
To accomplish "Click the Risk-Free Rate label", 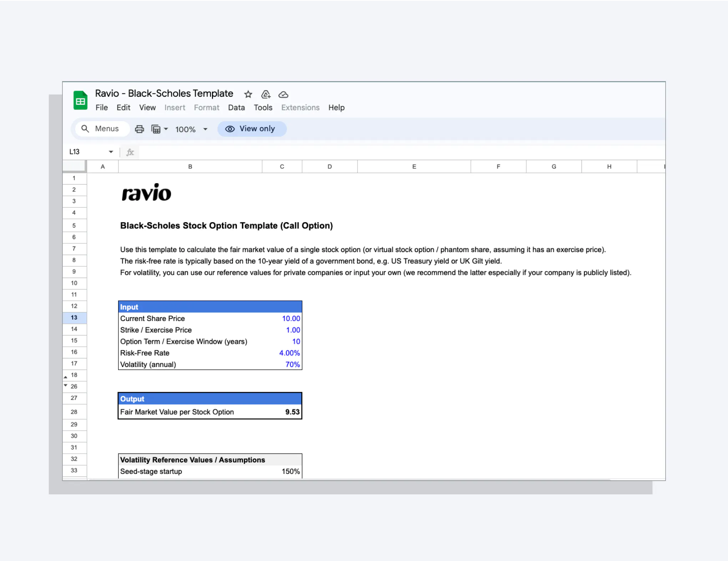I will click(145, 353).
